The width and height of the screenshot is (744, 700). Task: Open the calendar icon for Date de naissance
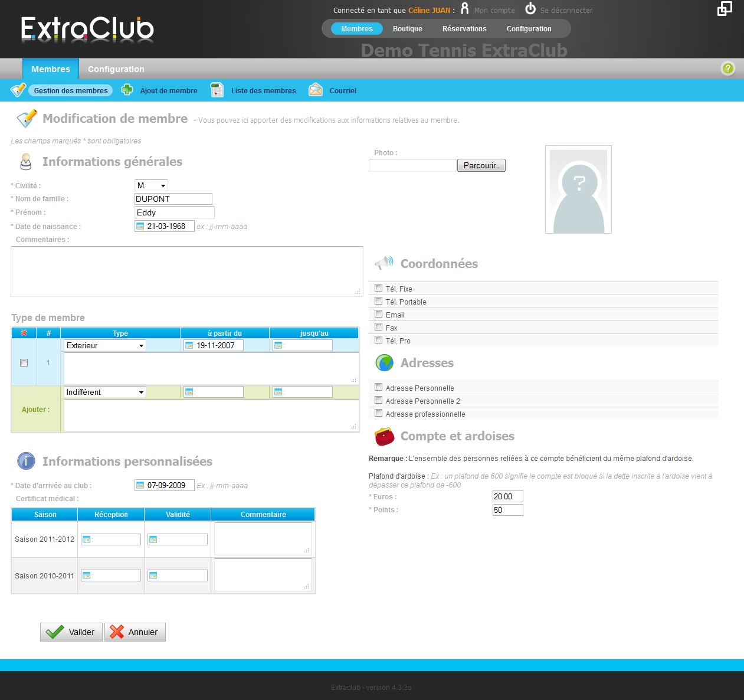click(140, 226)
